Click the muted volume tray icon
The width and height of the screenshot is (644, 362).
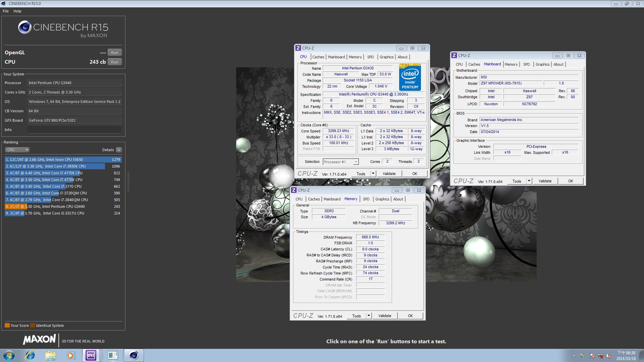pyautogui.click(x=608, y=356)
